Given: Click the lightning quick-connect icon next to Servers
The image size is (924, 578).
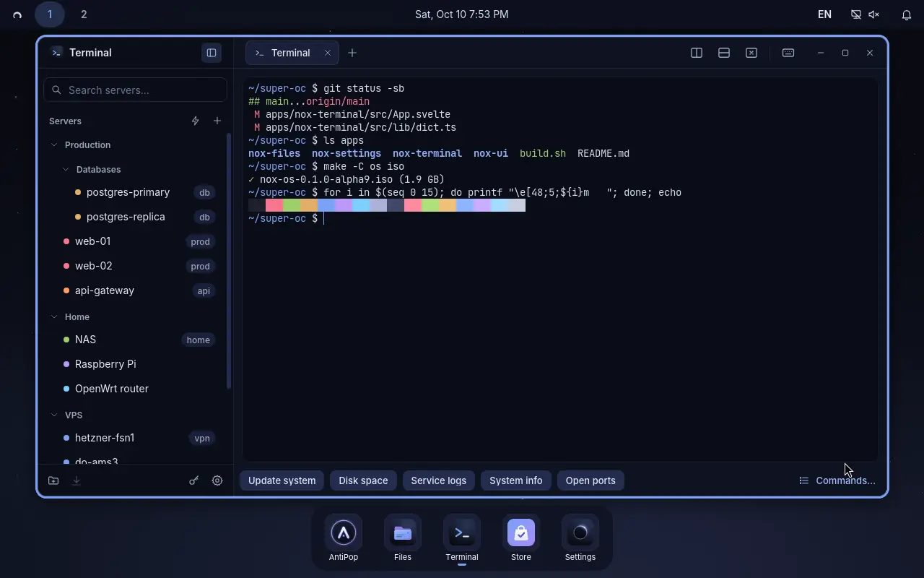Looking at the screenshot, I should (x=195, y=121).
